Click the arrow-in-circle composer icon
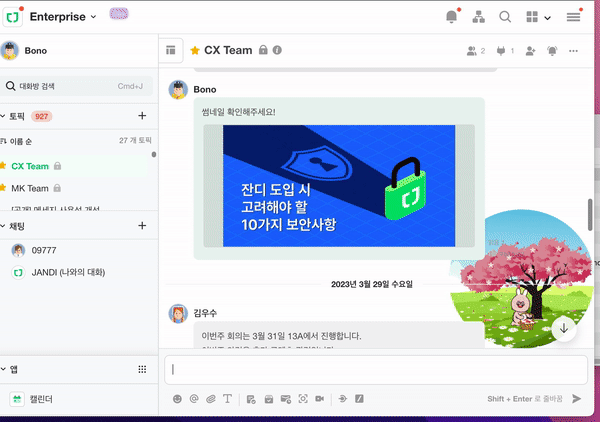Image resolution: width=600 pixels, height=422 pixels. click(x=342, y=399)
